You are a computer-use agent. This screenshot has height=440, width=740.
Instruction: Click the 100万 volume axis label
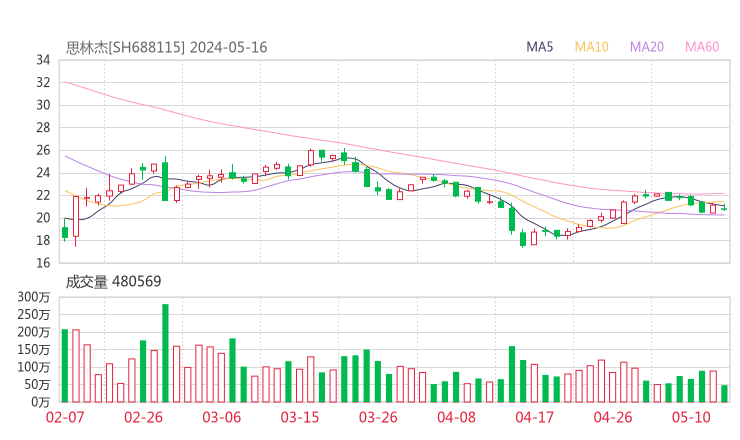(x=34, y=367)
